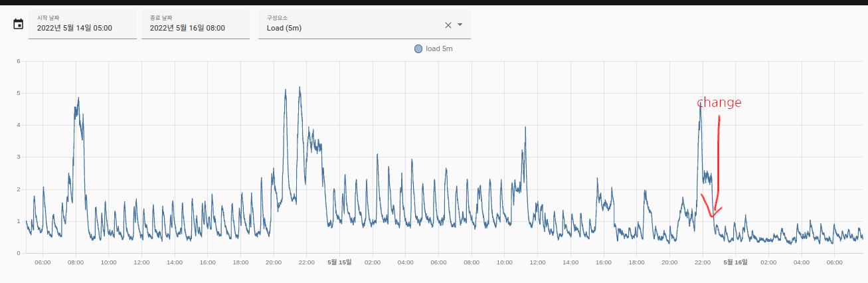The height and width of the screenshot is (283, 868).
Task: Select the highest load peak above 5
Action: pyautogui.click(x=300, y=88)
